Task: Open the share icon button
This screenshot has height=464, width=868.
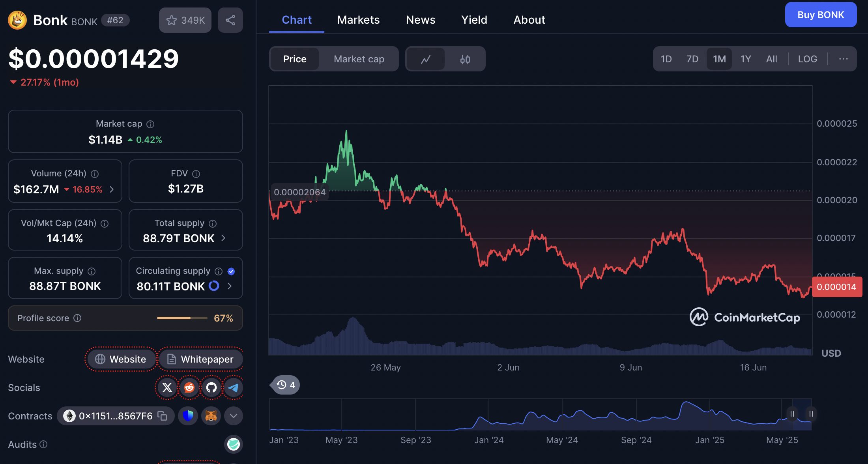Action: tap(230, 20)
